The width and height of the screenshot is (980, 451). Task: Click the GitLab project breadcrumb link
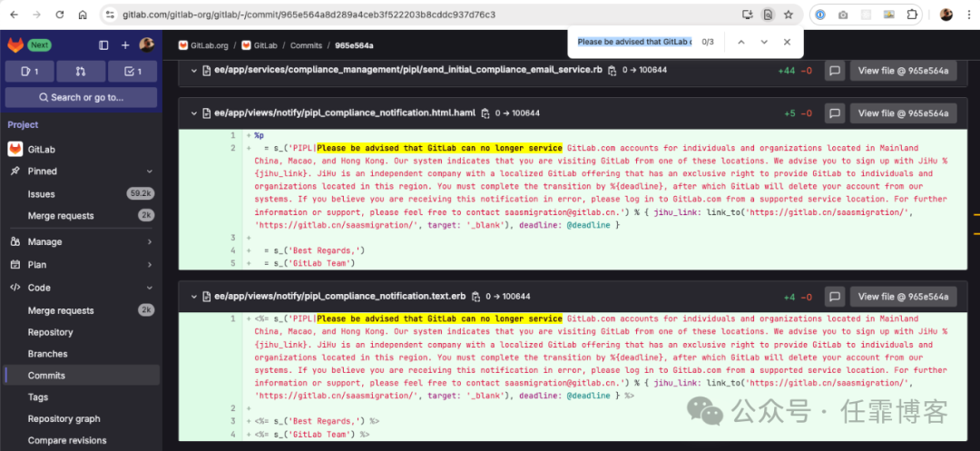(260, 45)
